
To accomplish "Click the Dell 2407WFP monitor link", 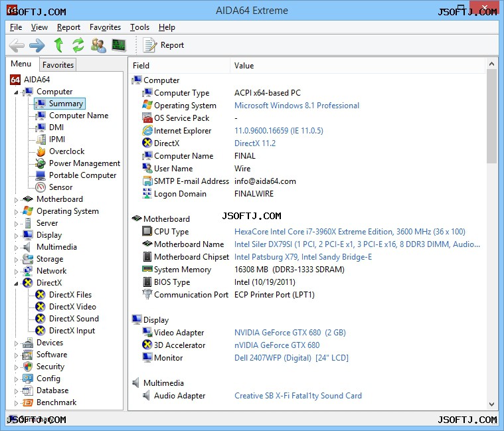I will (x=292, y=358).
